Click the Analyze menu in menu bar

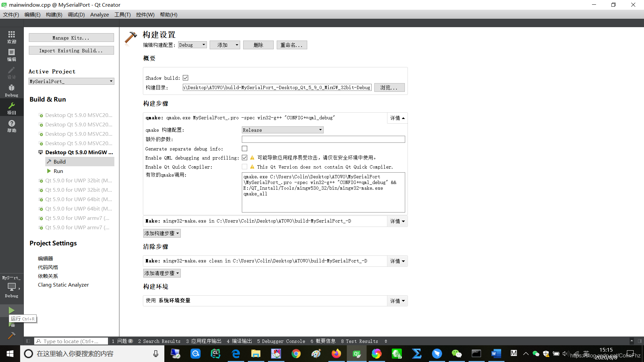pyautogui.click(x=100, y=15)
